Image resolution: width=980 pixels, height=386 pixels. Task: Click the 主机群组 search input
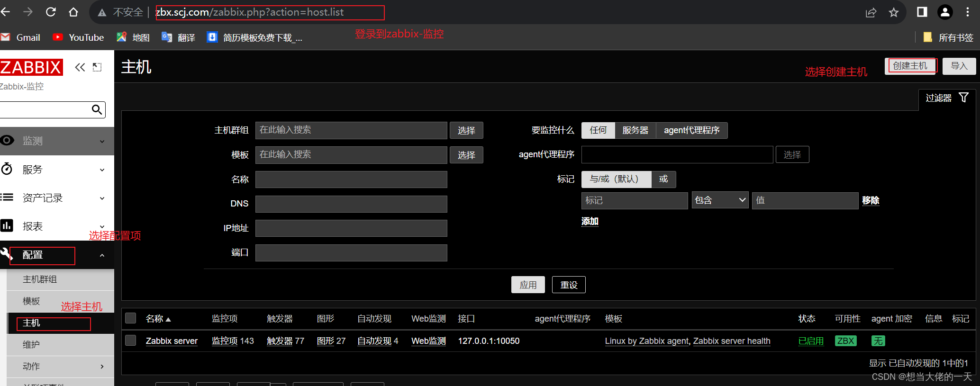tap(351, 130)
